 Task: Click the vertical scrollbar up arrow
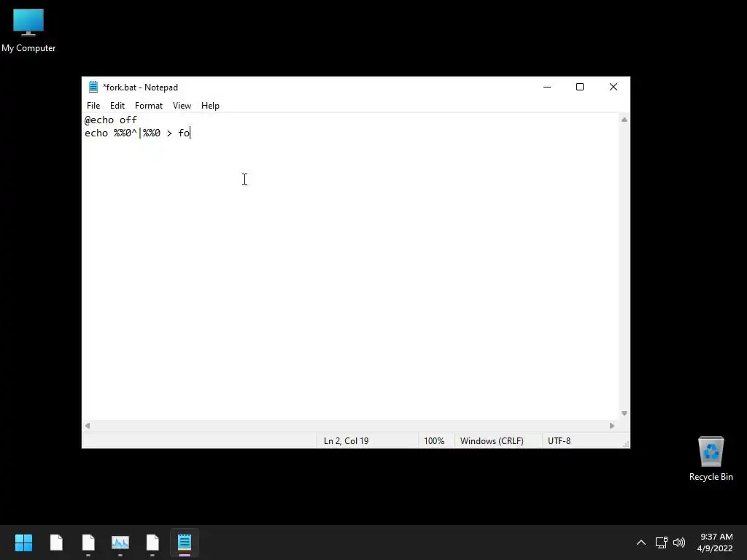[624, 120]
